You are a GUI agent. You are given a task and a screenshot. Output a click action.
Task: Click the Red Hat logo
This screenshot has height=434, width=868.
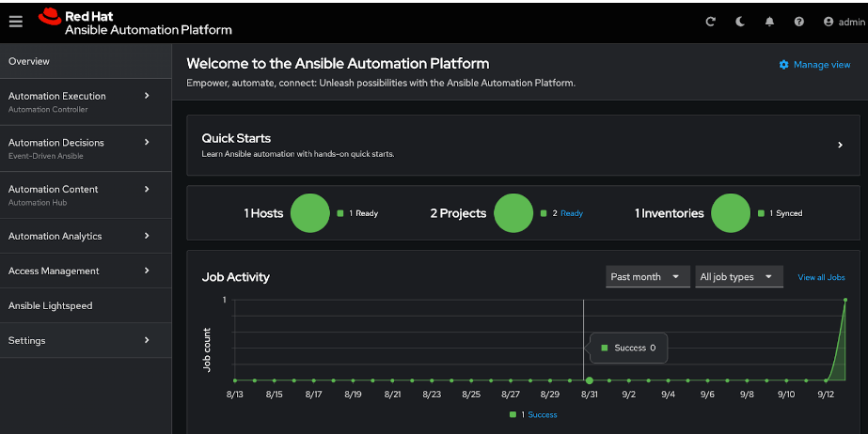pyautogui.click(x=134, y=23)
